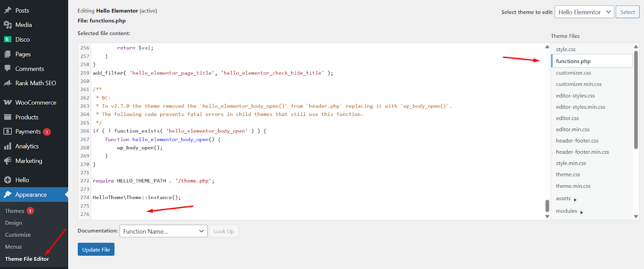Click the Look Up button
The image size is (644, 269).
point(223,231)
